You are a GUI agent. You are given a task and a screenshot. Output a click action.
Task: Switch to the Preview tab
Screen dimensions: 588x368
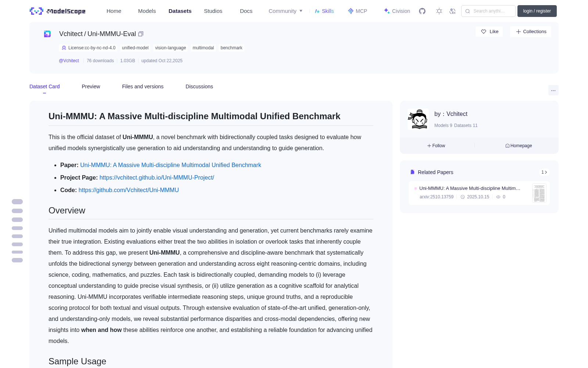(91, 86)
